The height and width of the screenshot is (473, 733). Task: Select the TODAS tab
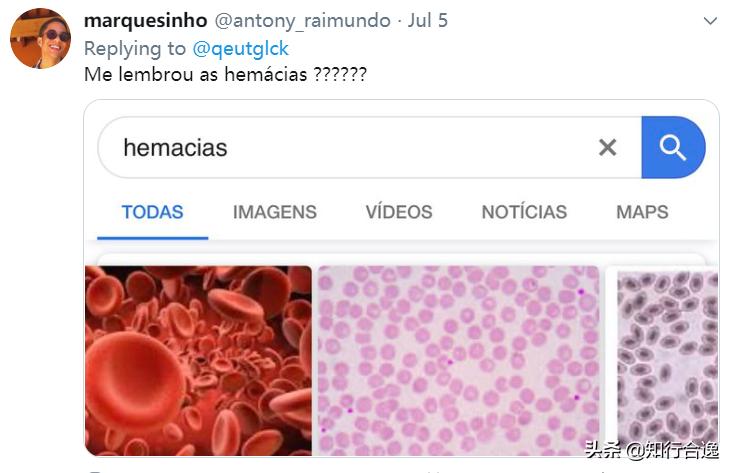click(152, 212)
